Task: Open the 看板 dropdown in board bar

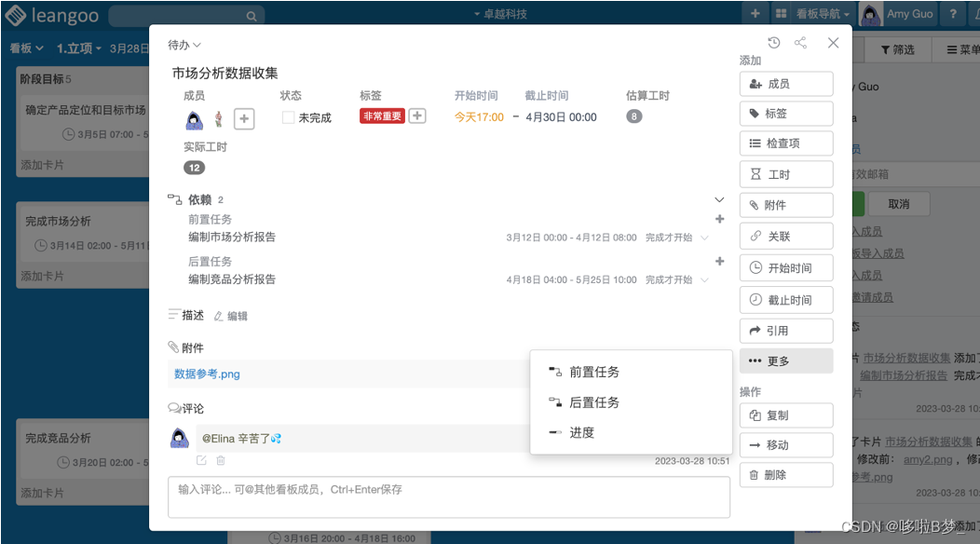Action: (x=27, y=48)
